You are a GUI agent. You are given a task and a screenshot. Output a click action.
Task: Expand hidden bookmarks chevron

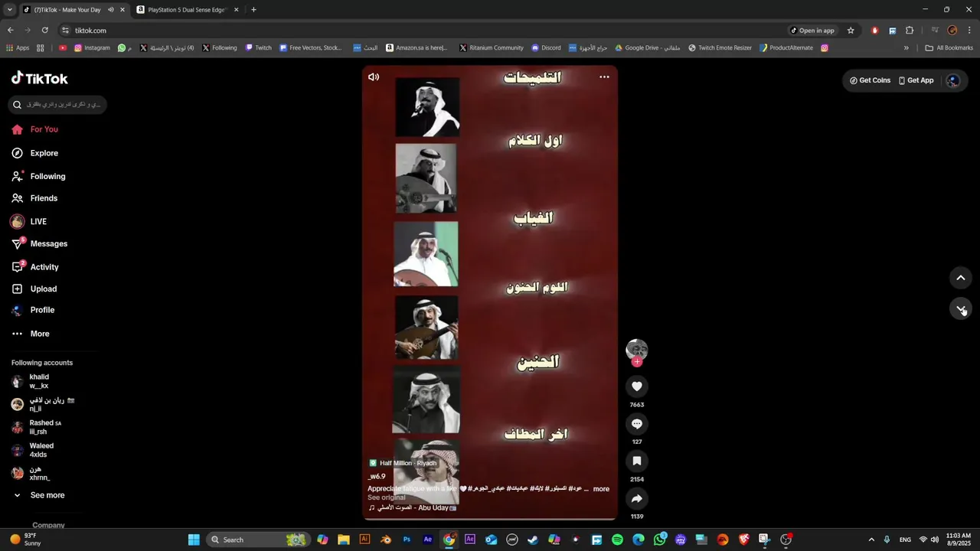(906, 47)
